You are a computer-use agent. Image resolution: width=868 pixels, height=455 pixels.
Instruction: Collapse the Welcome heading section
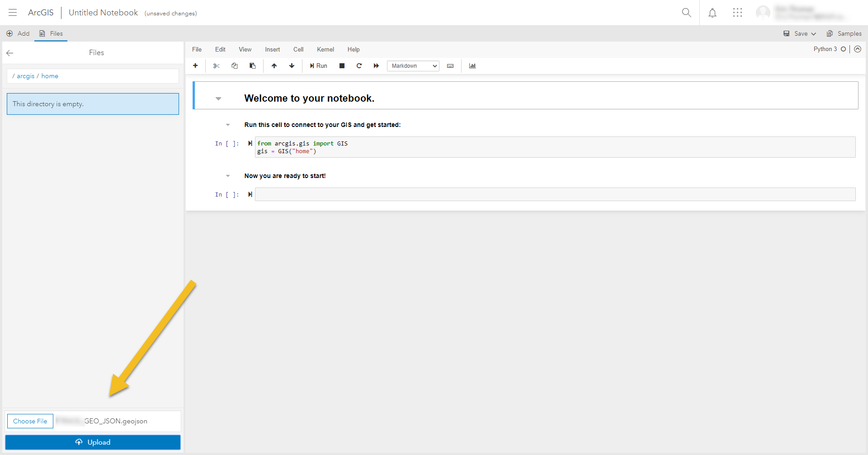coord(218,99)
